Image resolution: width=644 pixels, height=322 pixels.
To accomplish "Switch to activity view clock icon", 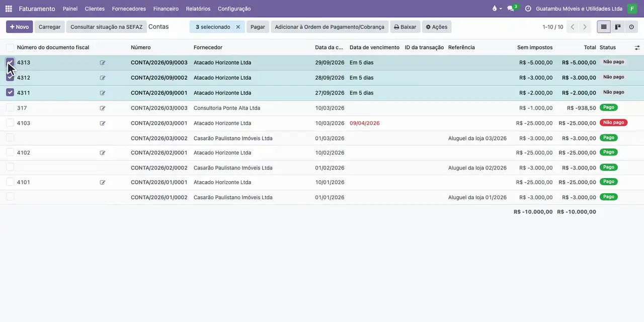I will pyautogui.click(x=631, y=27).
